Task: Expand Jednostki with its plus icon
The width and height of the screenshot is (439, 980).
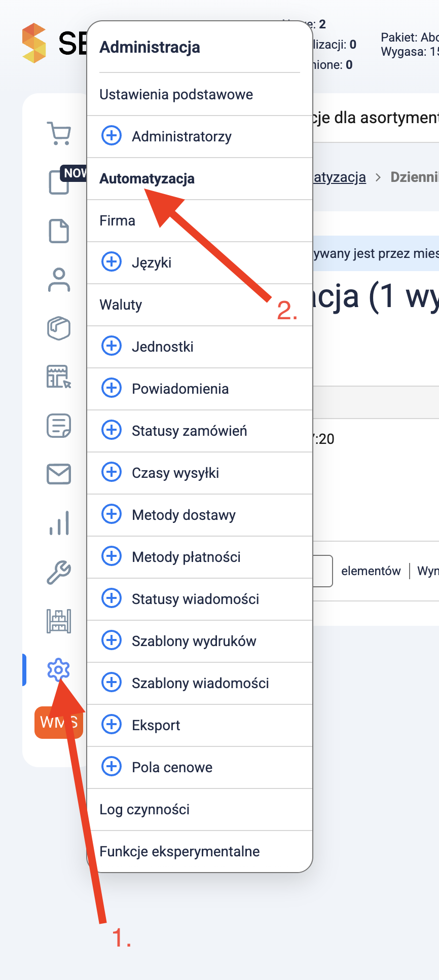Action: 112,346
